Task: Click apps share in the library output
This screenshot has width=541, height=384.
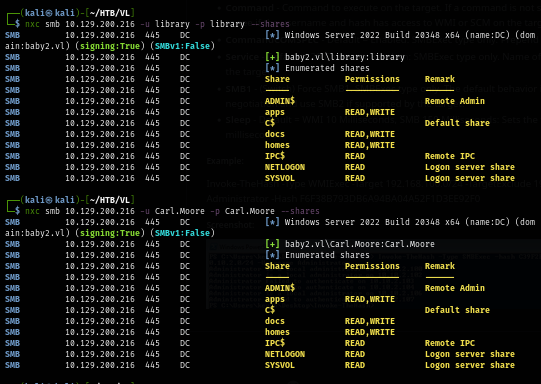Action: pyautogui.click(x=275, y=112)
